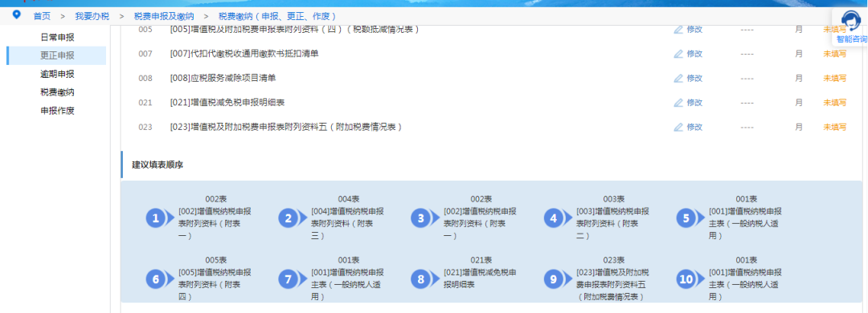Viewport: 868px width, 313px height.
Task: Click pencil edit icon for row 023
Action: coord(678,127)
